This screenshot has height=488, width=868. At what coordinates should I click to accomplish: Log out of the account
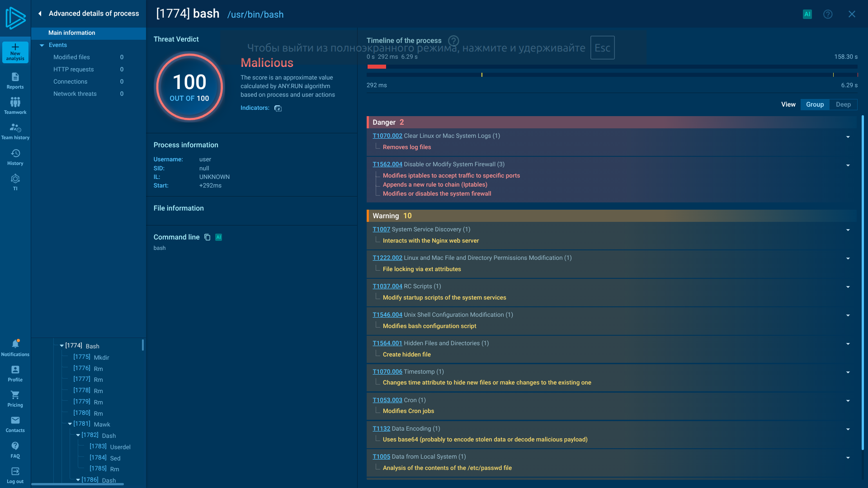click(x=15, y=475)
